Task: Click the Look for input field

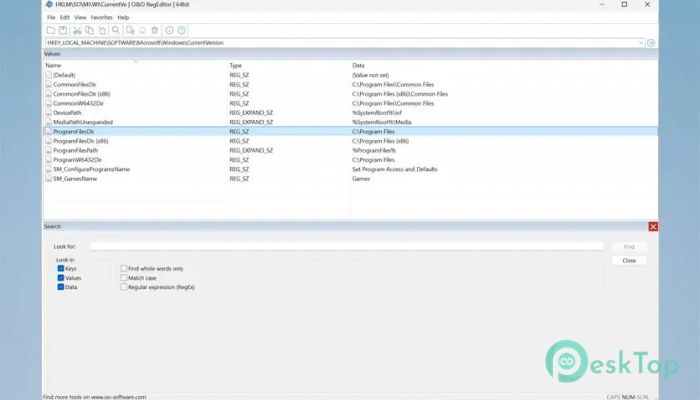Action: click(347, 246)
